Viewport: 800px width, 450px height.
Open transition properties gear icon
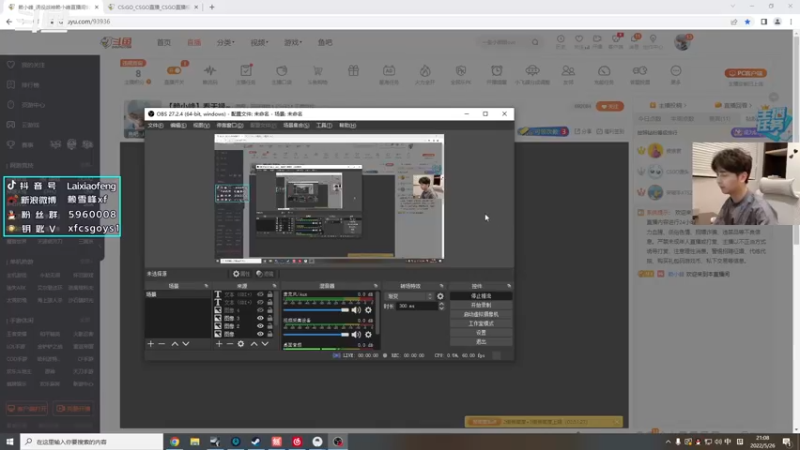pos(440,296)
